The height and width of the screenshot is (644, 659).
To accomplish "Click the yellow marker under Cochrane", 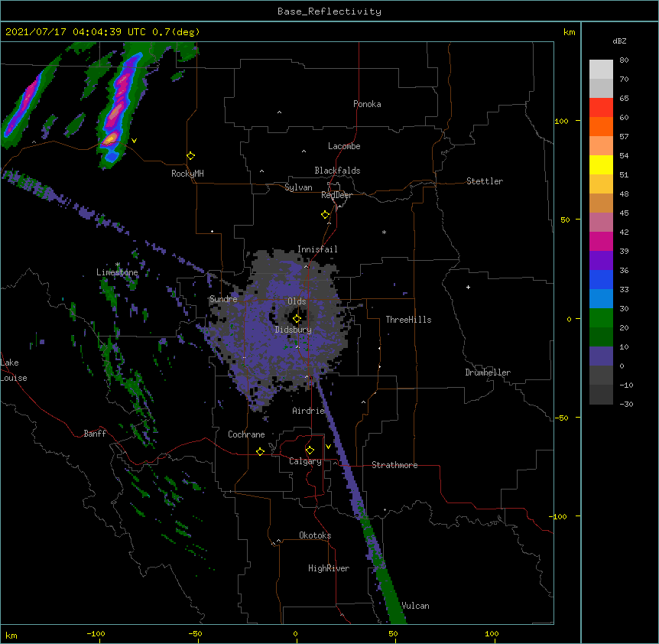I will pos(260,451).
